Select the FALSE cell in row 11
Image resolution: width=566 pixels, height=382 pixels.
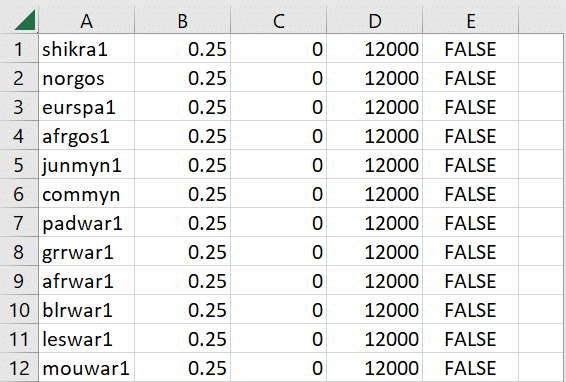click(470, 339)
